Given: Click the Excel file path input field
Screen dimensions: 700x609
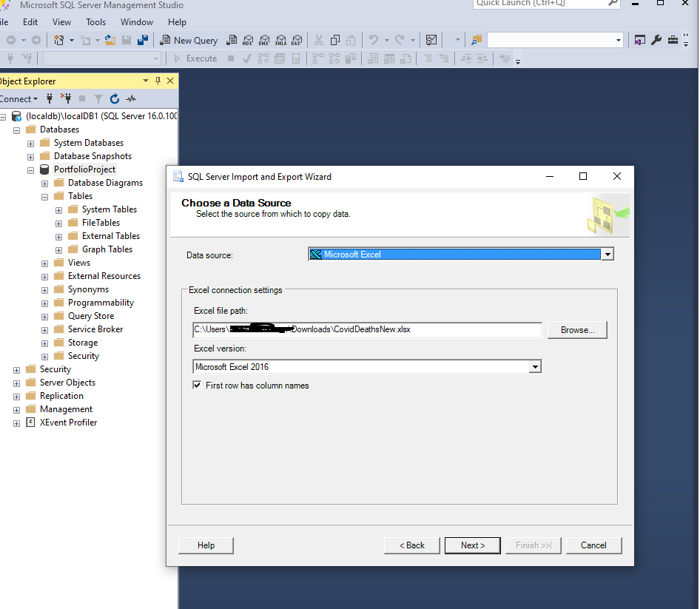Looking at the screenshot, I should (366, 330).
